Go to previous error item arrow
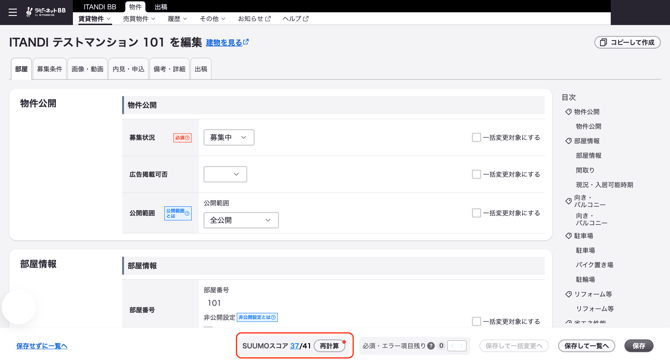The image size is (670, 364). coord(452,346)
